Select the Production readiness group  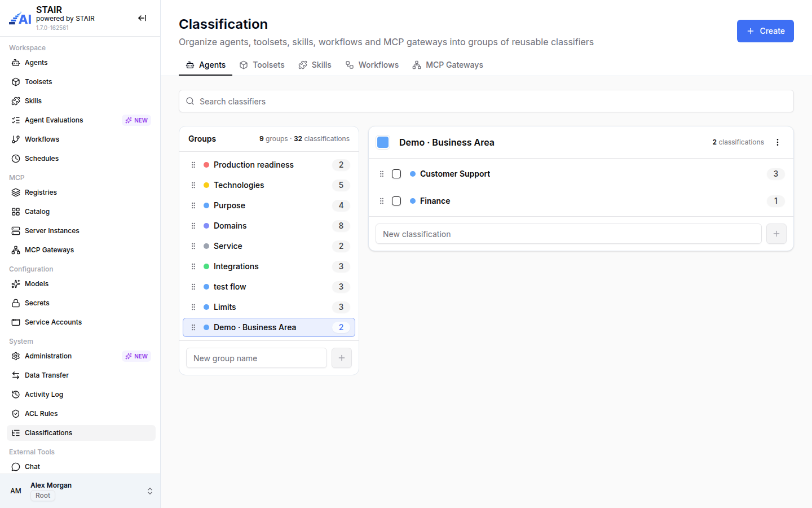269,165
